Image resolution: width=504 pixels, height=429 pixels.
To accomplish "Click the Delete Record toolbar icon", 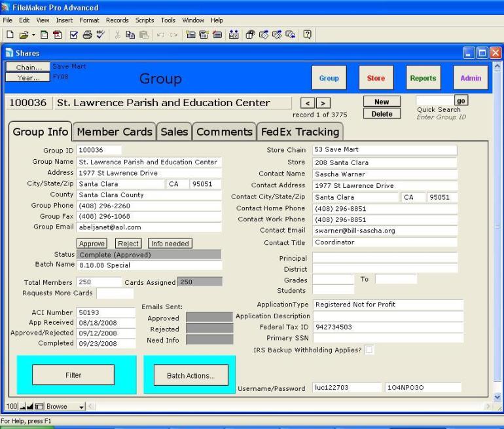I will tap(217, 35).
